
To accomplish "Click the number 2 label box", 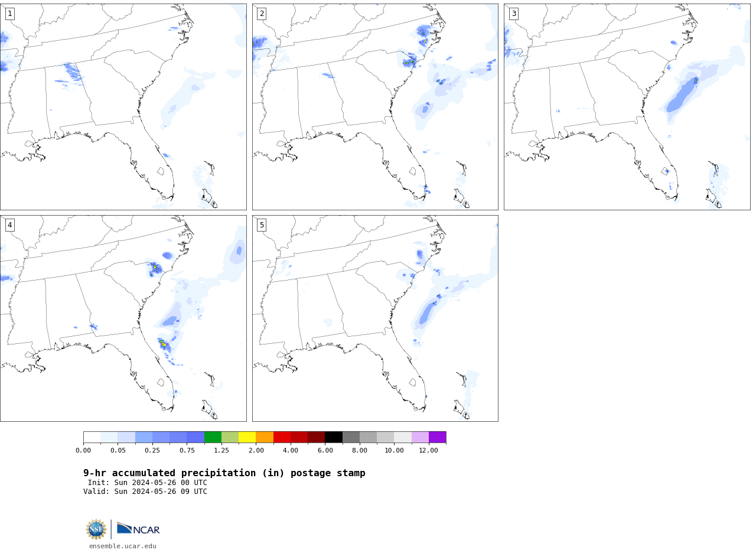I will [262, 14].
